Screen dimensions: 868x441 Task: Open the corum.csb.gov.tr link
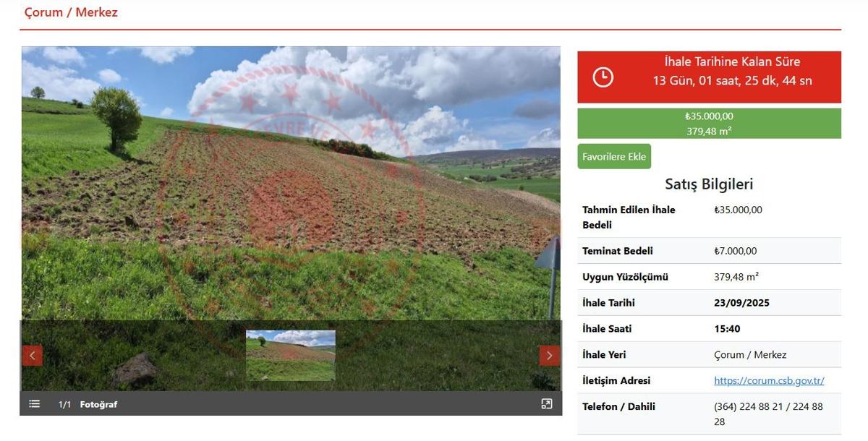coord(769,380)
